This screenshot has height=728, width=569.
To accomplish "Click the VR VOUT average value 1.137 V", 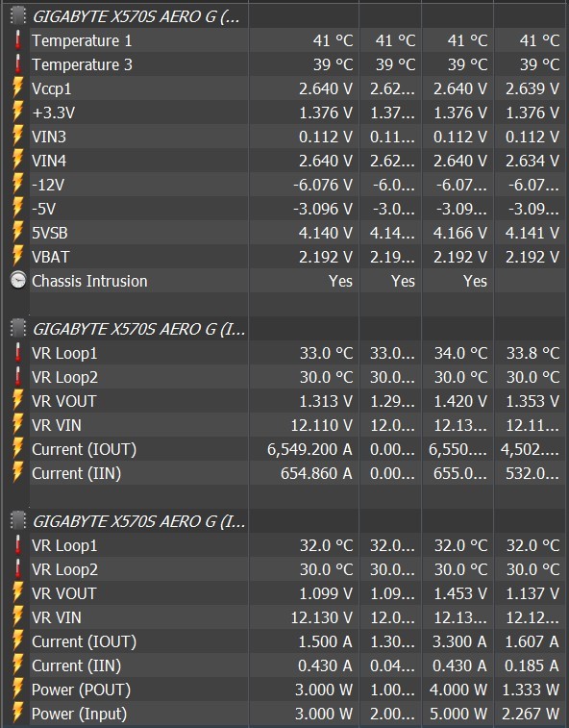I will [532, 593].
